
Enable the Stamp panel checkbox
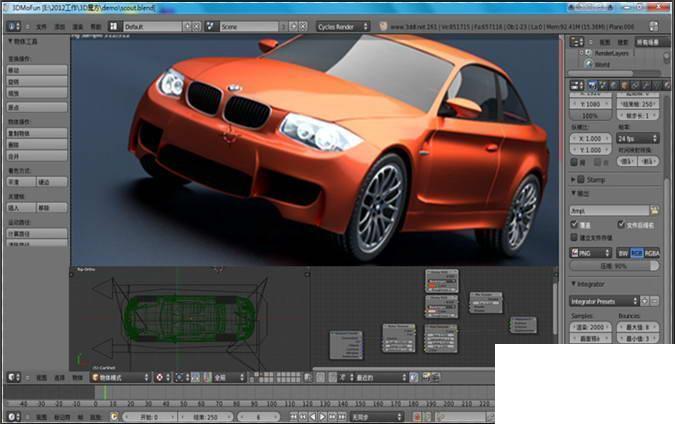(581, 180)
